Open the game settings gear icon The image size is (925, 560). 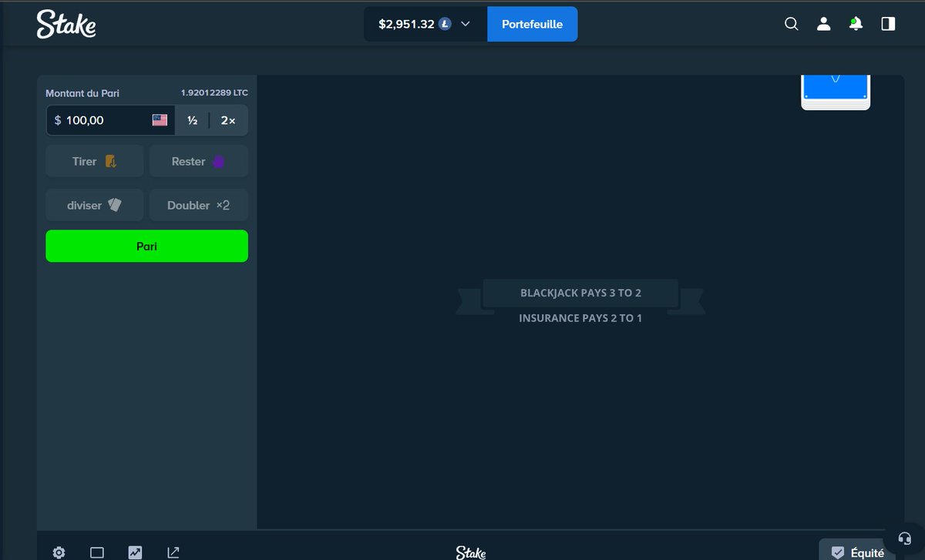pos(59,552)
